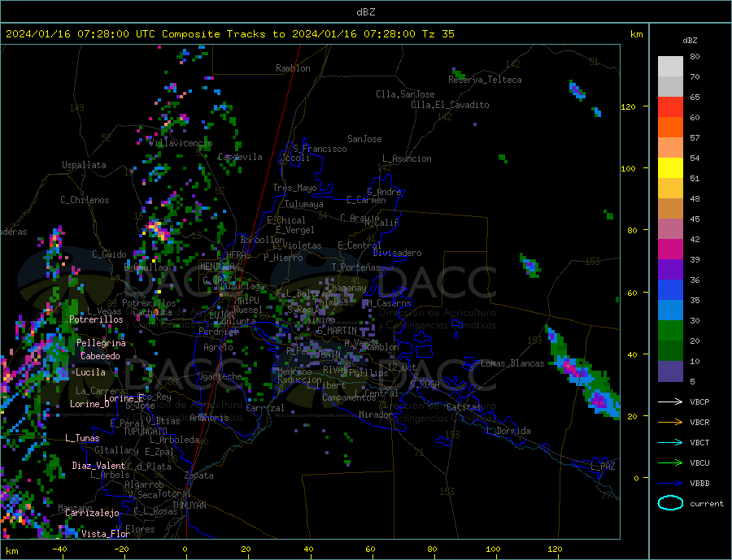Screen dimensions: 732x560
Task: Click the cyan VBCT arrow in legend
Action: pos(670,442)
